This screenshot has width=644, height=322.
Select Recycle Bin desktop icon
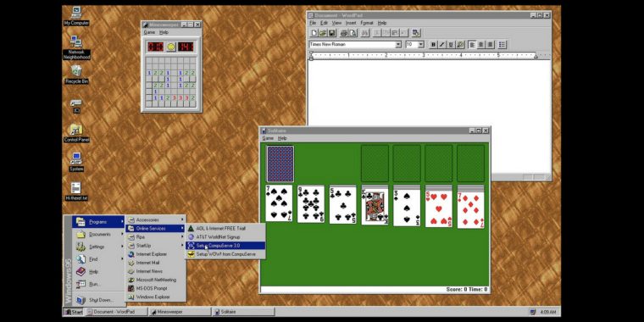pos(76,75)
